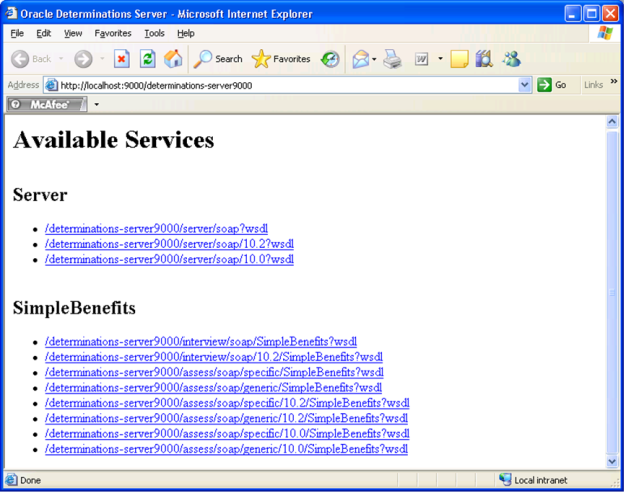Click the vertical scrollbar thumb
The height and width of the screenshot is (493, 626).
612,292
